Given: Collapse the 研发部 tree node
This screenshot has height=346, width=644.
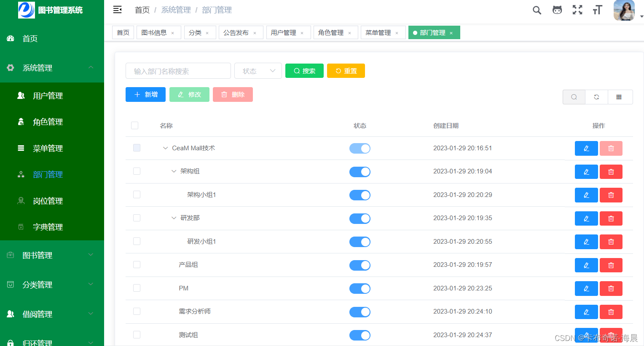Looking at the screenshot, I should [174, 218].
